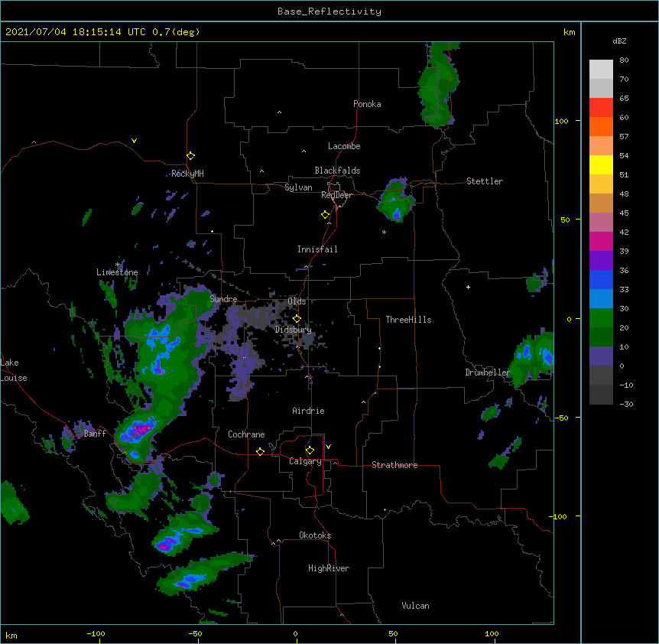The image size is (659, 644).
Task: Click the intense magenta echo east of Banff
Action: tap(141, 430)
